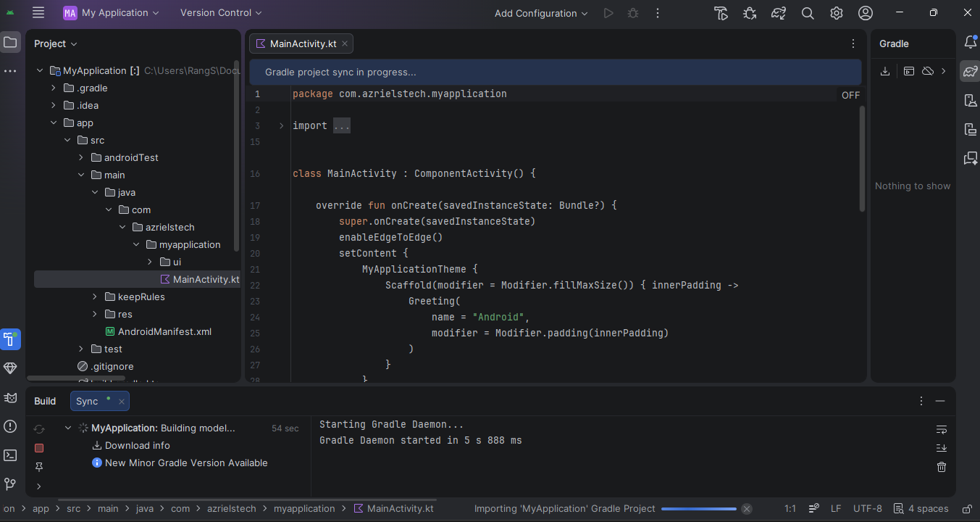This screenshot has height=522, width=980.
Task: Open Device Manager in right sidebar
Action: click(x=971, y=100)
